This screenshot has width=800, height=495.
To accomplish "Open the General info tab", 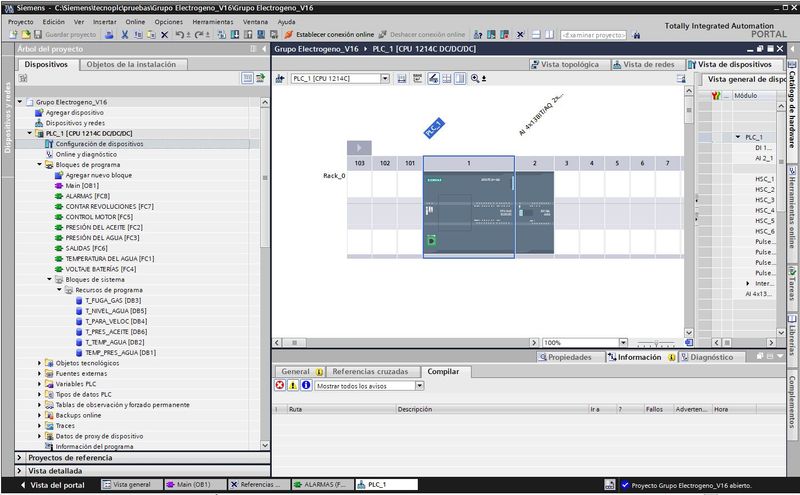I will pos(299,372).
